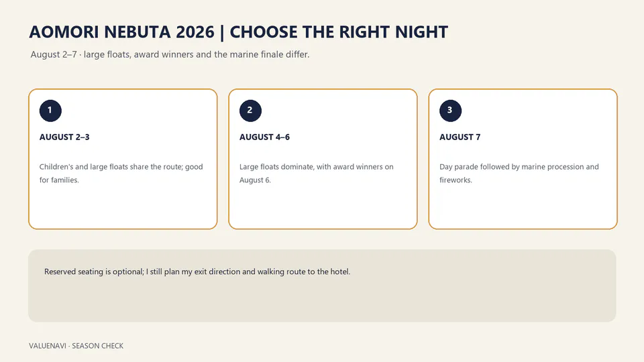Click the number 2 circle badge
The height and width of the screenshot is (362, 644).
click(x=250, y=111)
